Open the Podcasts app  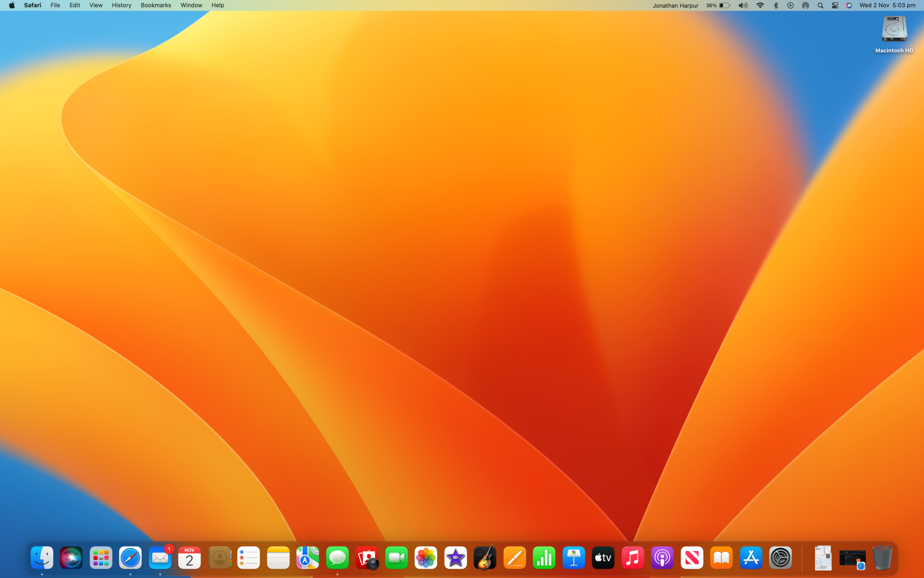(662, 558)
